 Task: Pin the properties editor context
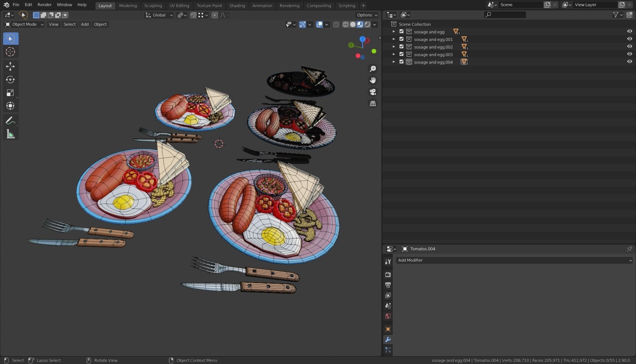pos(629,249)
